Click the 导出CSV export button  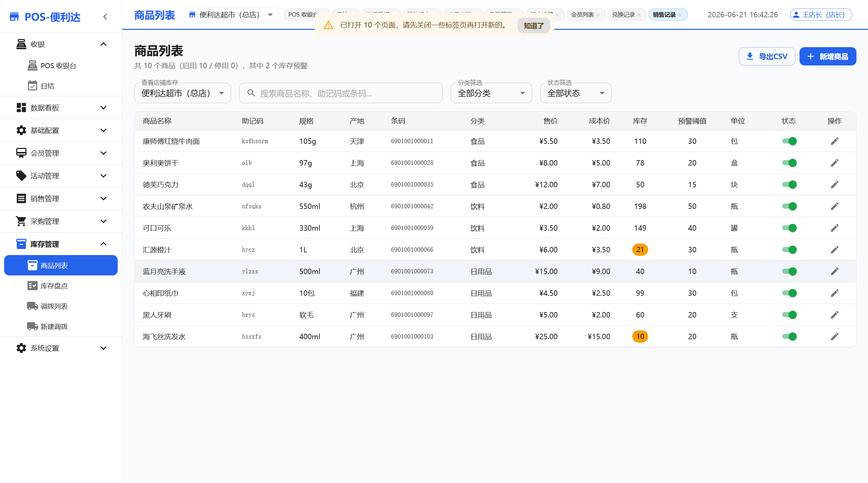click(767, 56)
